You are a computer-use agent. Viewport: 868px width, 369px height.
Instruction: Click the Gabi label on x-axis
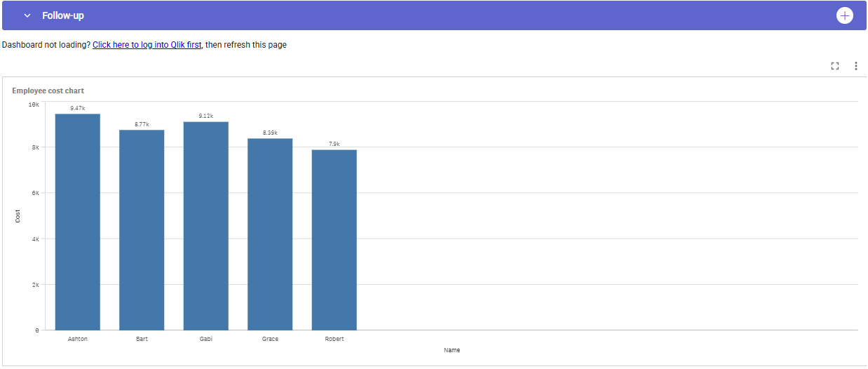[x=206, y=339]
